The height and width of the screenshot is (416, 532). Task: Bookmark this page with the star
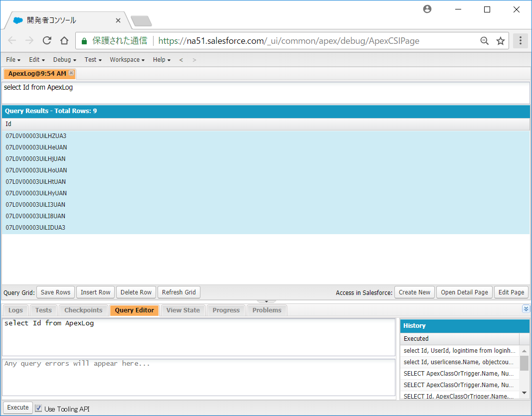coord(501,41)
